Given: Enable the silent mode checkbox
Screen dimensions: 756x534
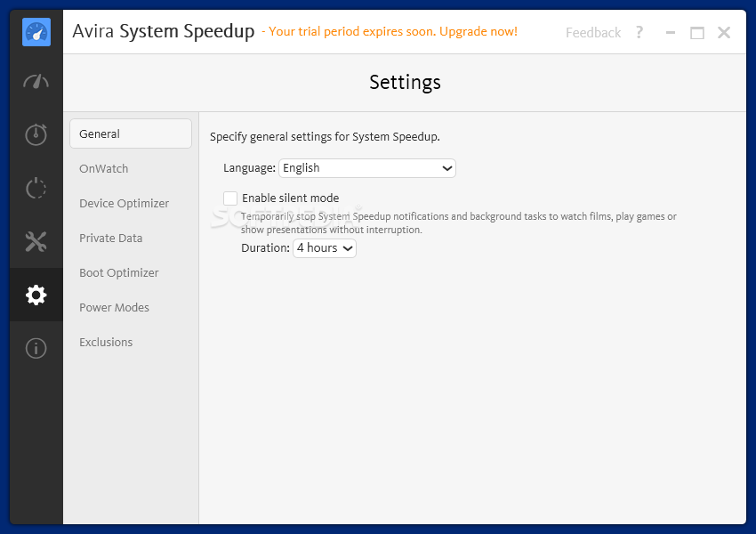Looking at the screenshot, I should click(x=230, y=198).
